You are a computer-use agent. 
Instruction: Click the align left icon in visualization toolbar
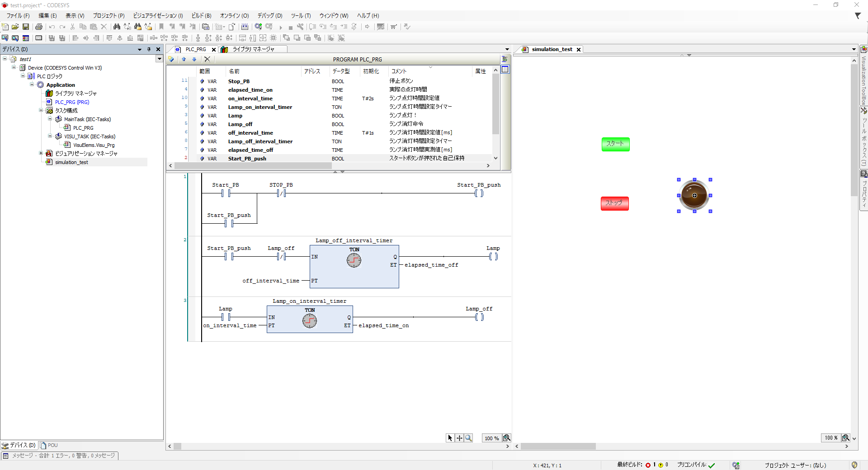(75, 38)
